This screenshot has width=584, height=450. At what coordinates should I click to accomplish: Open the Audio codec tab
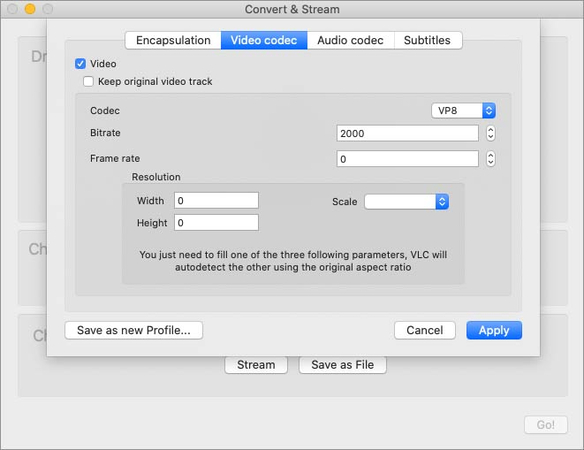[350, 40]
